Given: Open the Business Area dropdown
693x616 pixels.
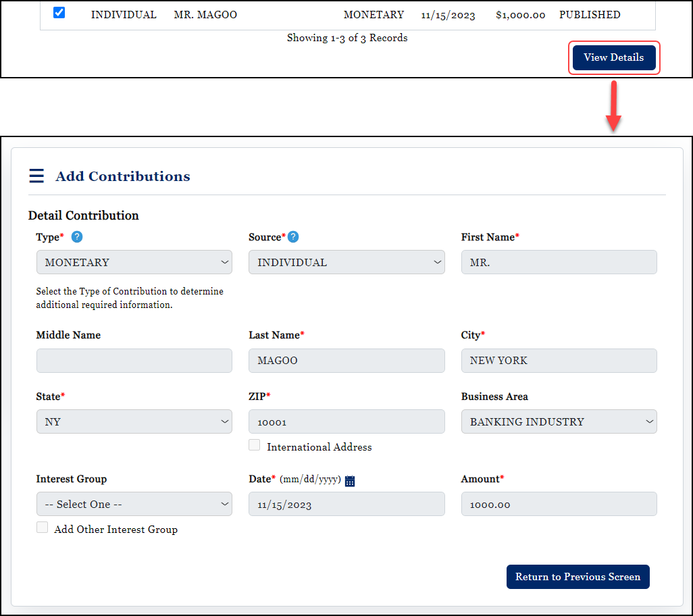Looking at the screenshot, I should coord(559,421).
